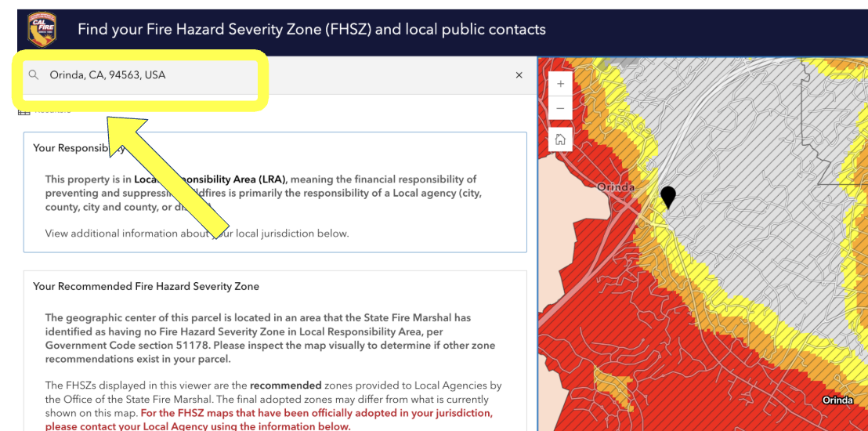Zoom out on the map
This screenshot has width=868, height=431.
pyautogui.click(x=560, y=108)
